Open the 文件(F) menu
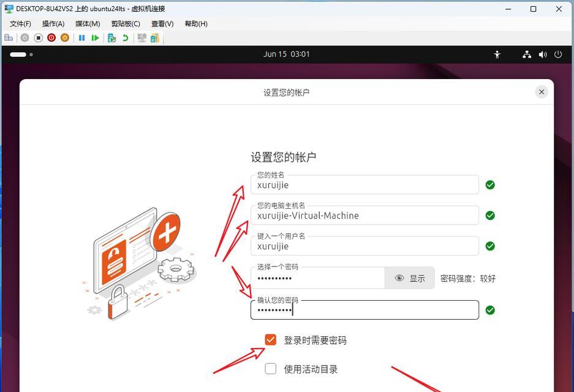The width and height of the screenshot is (574, 392). coord(20,24)
